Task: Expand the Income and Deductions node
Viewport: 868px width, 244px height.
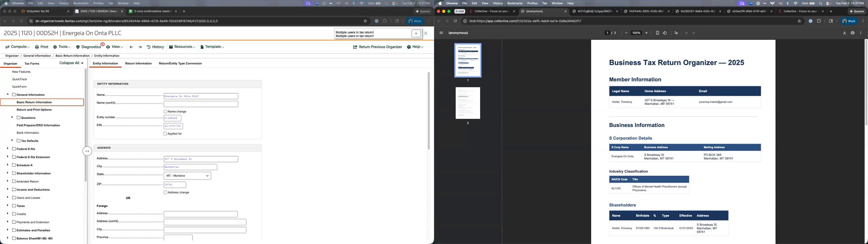Action: click(8, 189)
